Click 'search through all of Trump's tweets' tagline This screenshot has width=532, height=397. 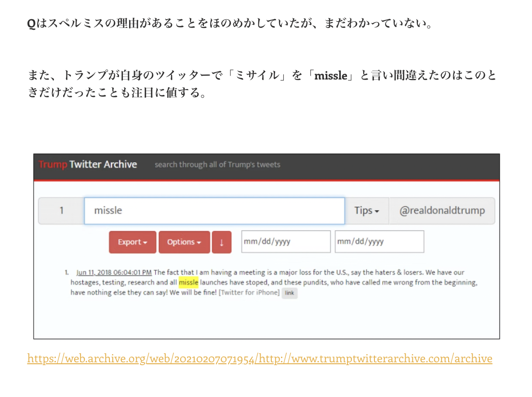click(217, 165)
